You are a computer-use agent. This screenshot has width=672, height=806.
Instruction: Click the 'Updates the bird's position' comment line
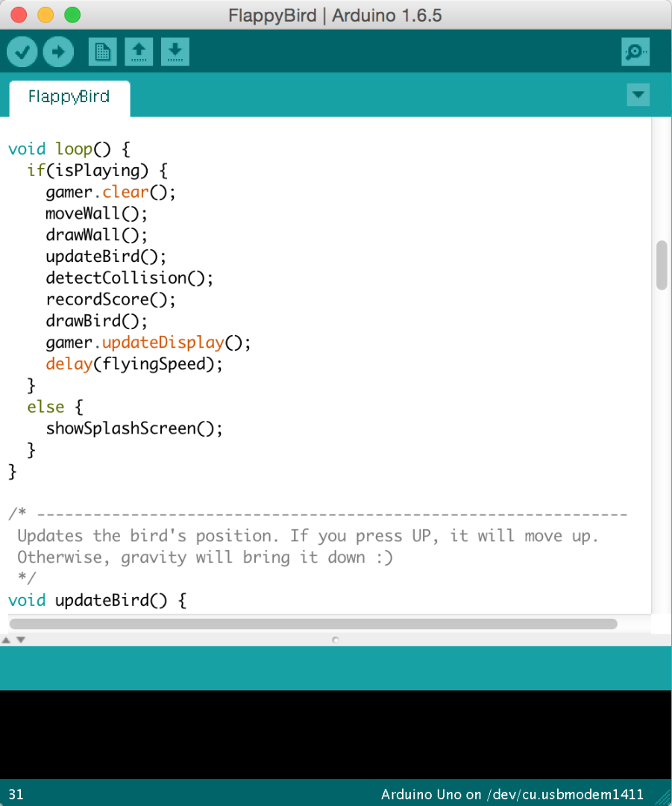point(308,536)
